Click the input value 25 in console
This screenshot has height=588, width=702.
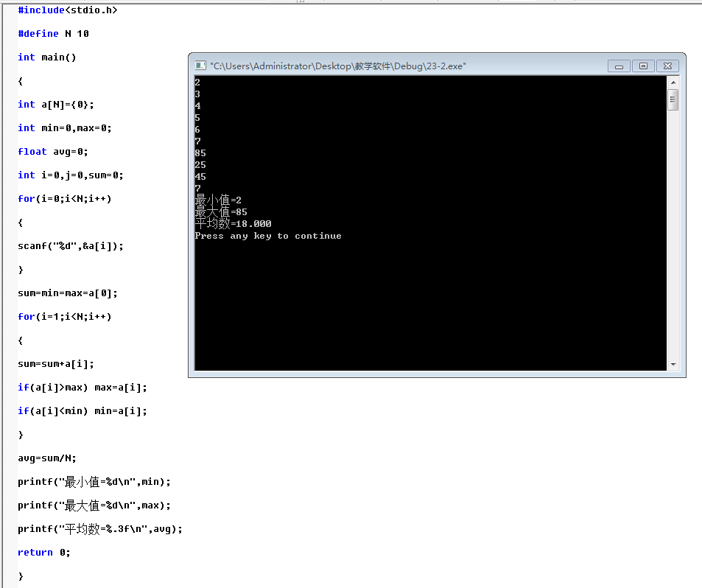click(x=200, y=165)
